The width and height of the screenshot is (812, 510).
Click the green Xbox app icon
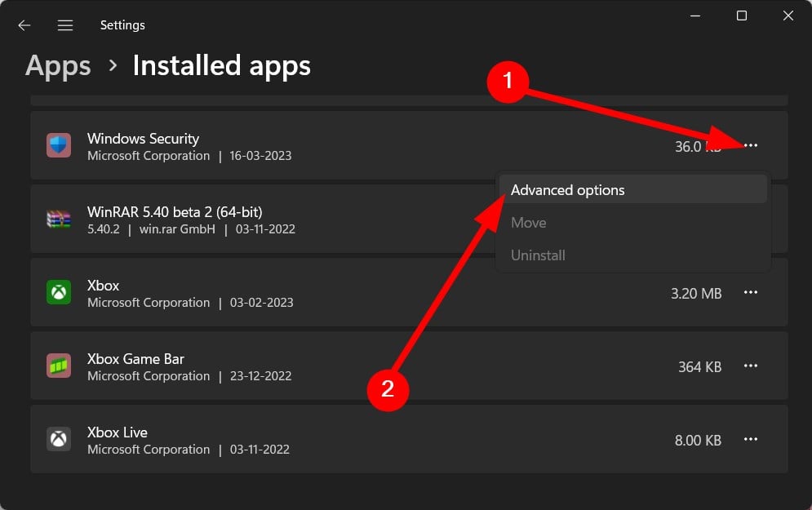(59, 293)
